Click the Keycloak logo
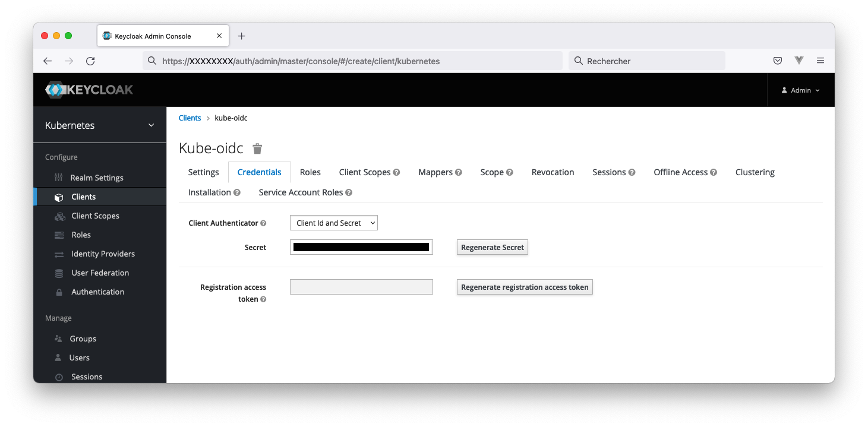Screen dimensions: 868x427 pyautogui.click(x=89, y=90)
